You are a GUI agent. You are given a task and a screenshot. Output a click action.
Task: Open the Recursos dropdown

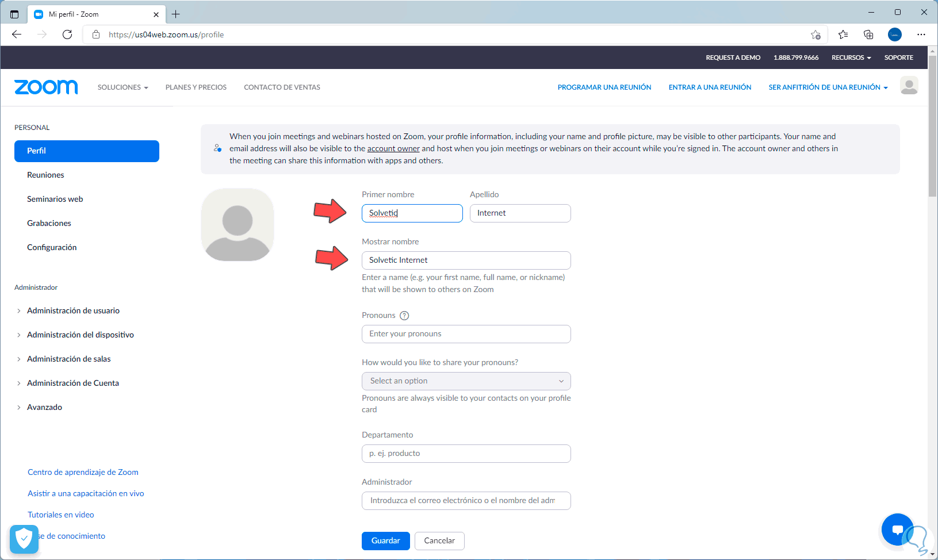(x=851, y=57)
